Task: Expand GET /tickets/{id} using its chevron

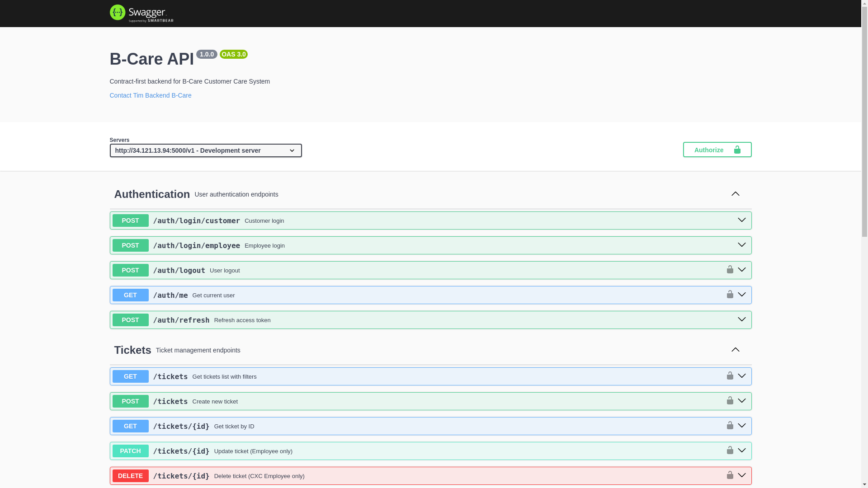Action: click(742, 426)
